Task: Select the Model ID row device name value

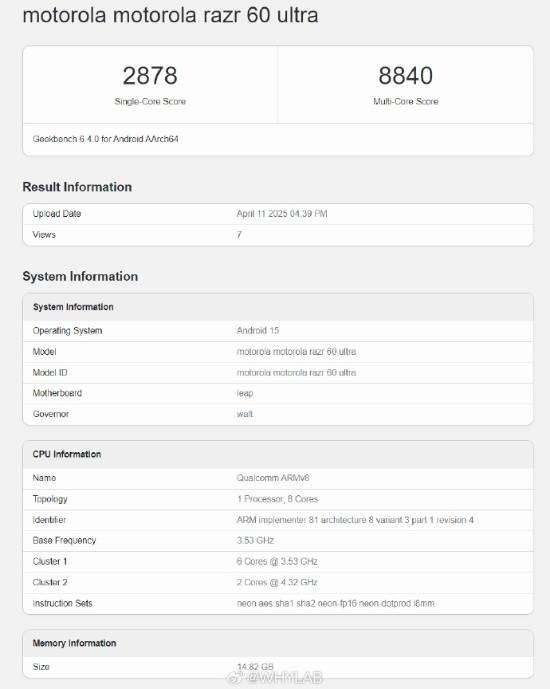Action: [x=296, y=373]
